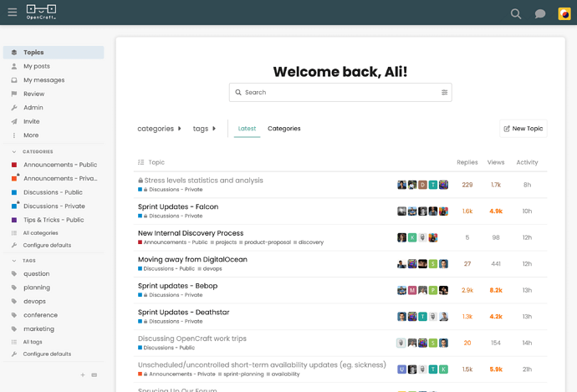The height and width of the screenshot is (392, 577).
Task: Switch to the Categories tab
Action: pyautogui.click(x=283, y=129)
